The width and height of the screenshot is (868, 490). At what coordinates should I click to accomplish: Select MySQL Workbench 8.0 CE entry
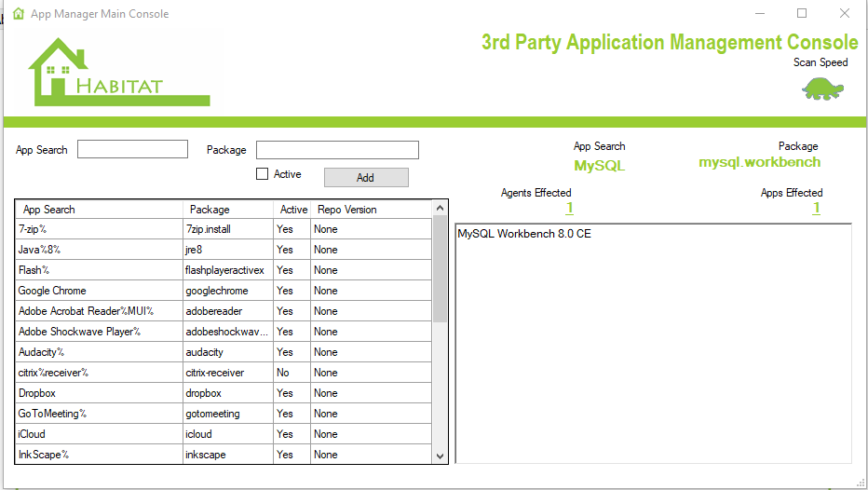tap(524, 234)
